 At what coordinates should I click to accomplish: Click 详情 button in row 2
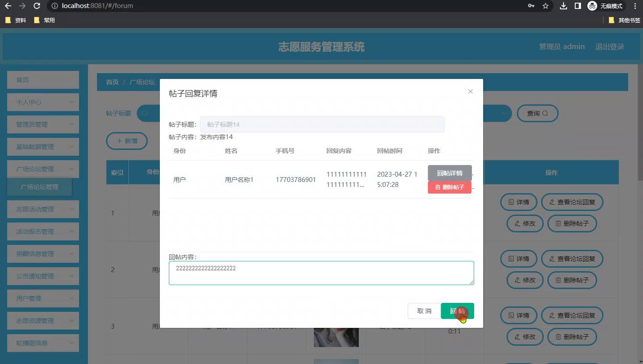pyautogui.click(x=518, y=259)
